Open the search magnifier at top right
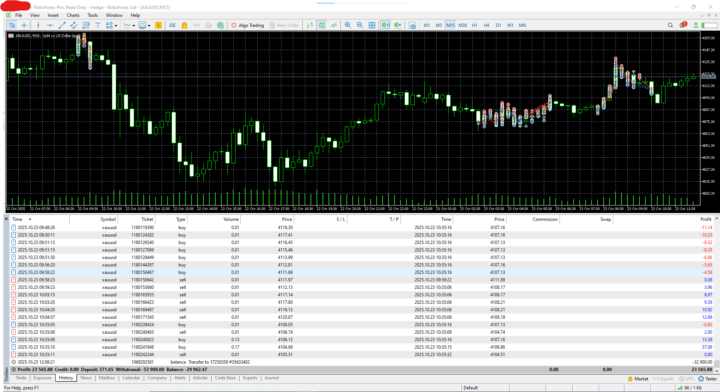The height and width of the screenshot is (392, 720). (670, 25)
